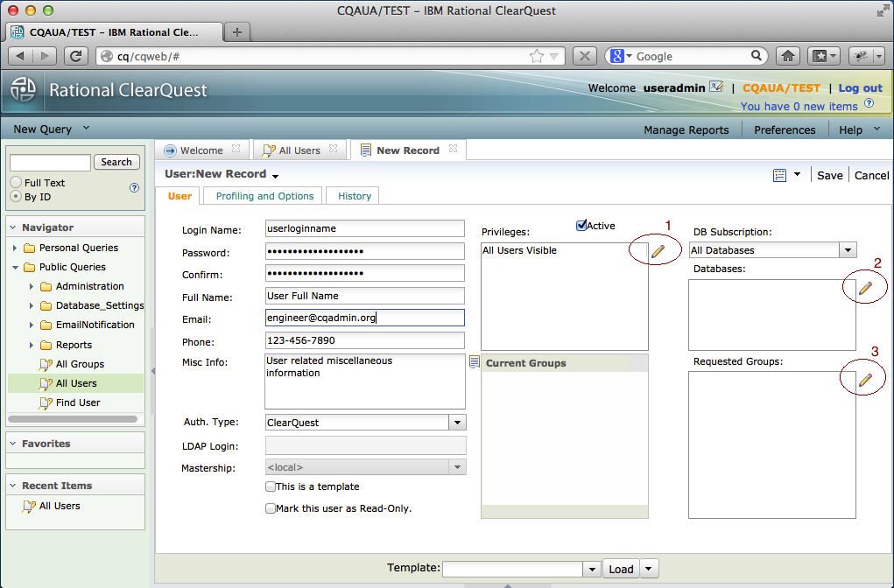
Task: Select the By ID search option
Action: pyautogui.click(x=16, y=197)
